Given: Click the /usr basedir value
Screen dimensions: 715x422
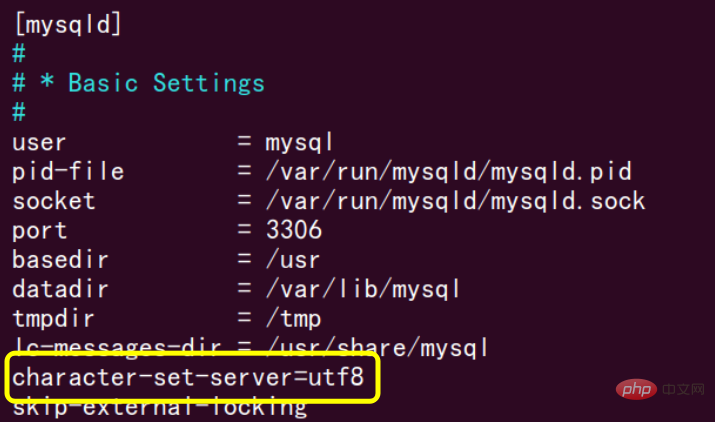Looking at the screenshot, I should [292, 260].
